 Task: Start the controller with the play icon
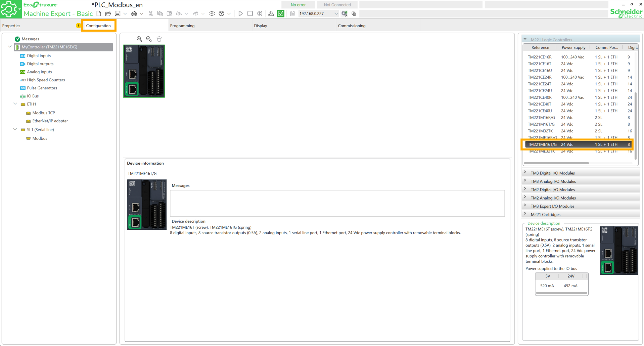coord(240,13)
